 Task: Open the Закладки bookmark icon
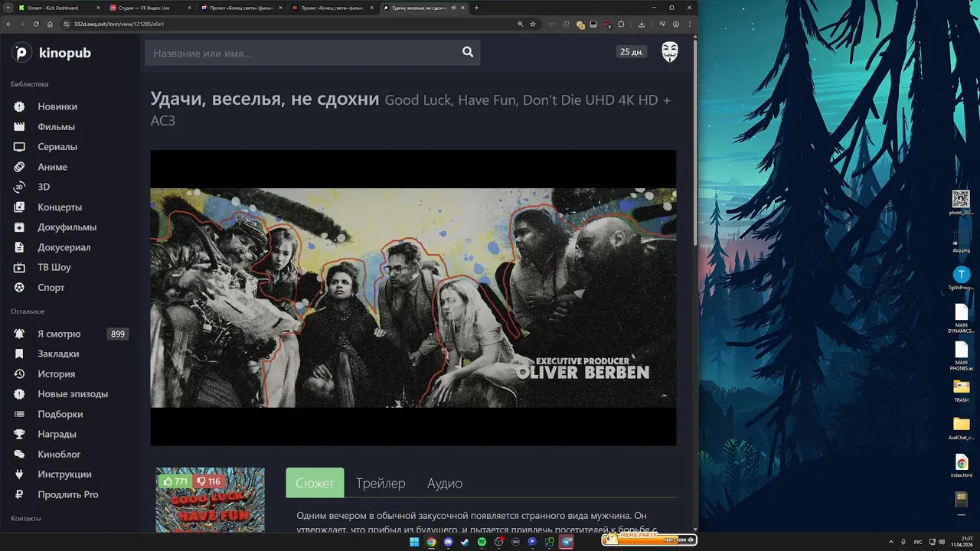coord(19,354)
